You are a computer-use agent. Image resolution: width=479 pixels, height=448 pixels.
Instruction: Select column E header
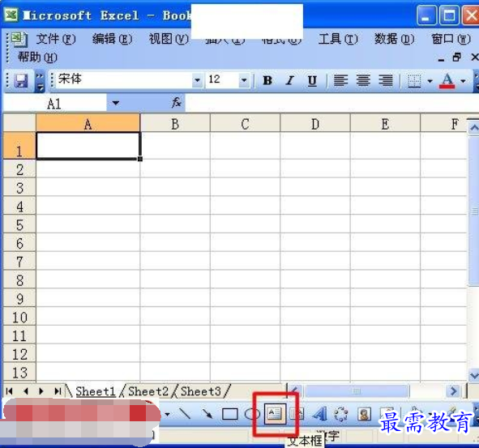coord(385,123)
